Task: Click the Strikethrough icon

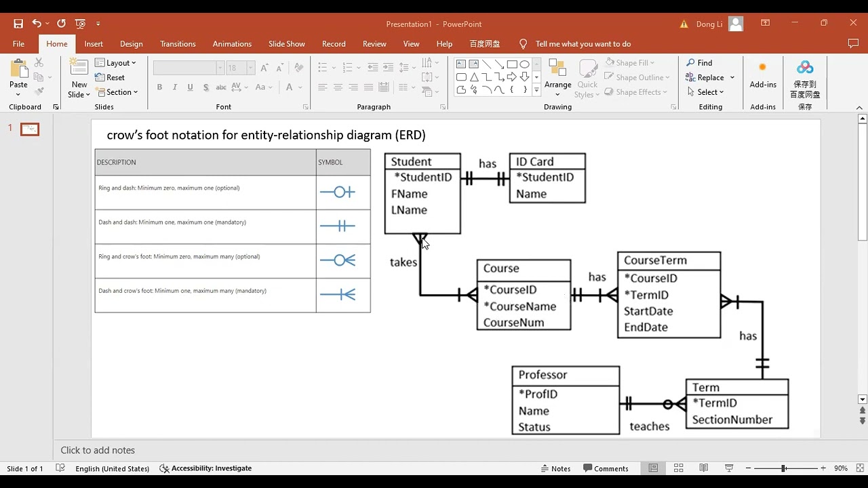Action: tap(221, 87)
